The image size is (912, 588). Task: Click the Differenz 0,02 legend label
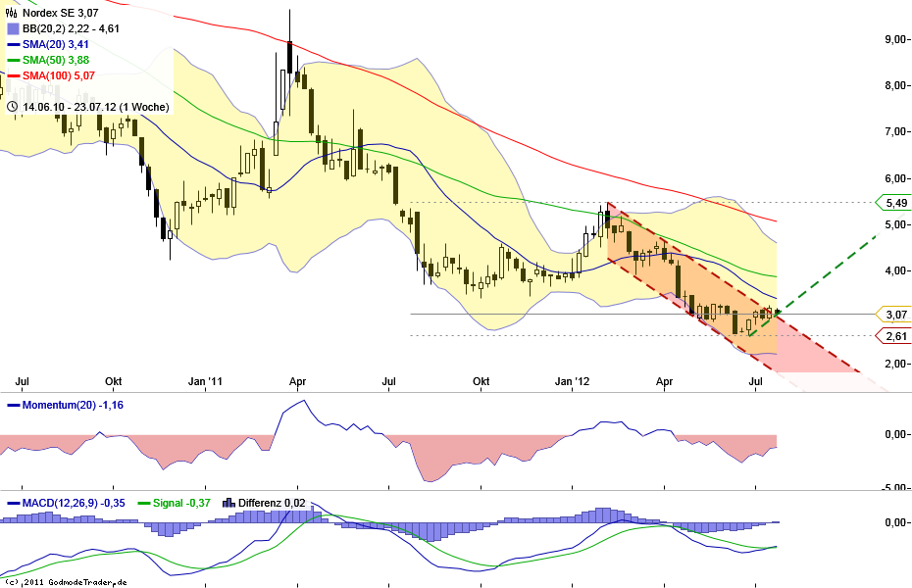coord(272,503)
